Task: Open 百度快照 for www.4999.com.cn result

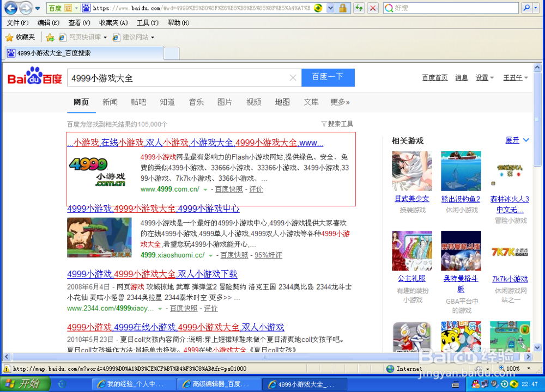Action: 229,189
